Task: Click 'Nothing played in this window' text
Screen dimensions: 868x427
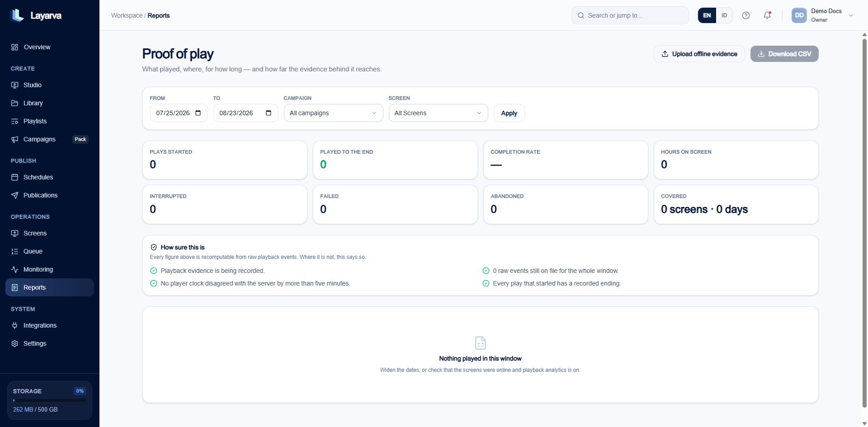Action: [x=480, y=358]
